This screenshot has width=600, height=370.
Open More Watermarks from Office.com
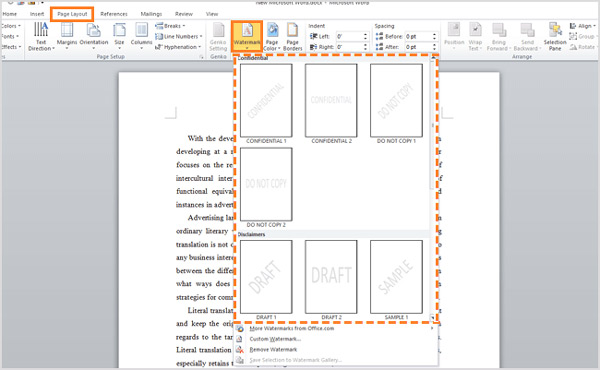click(292, 328)
